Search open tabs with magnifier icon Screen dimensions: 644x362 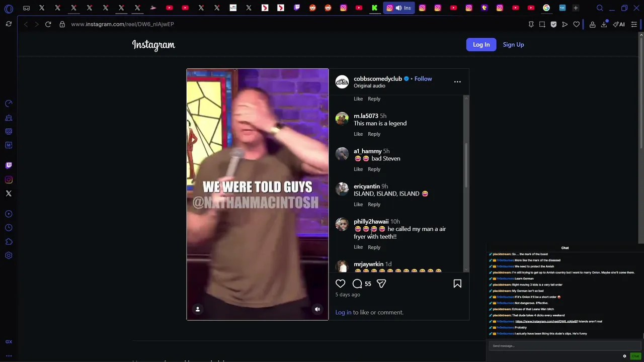(600, 8)
